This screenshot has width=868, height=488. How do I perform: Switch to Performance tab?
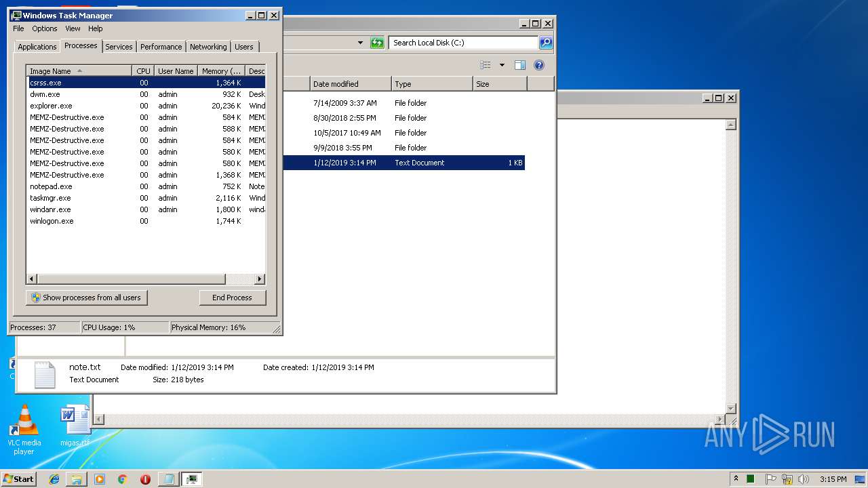[x=161, y=47]
